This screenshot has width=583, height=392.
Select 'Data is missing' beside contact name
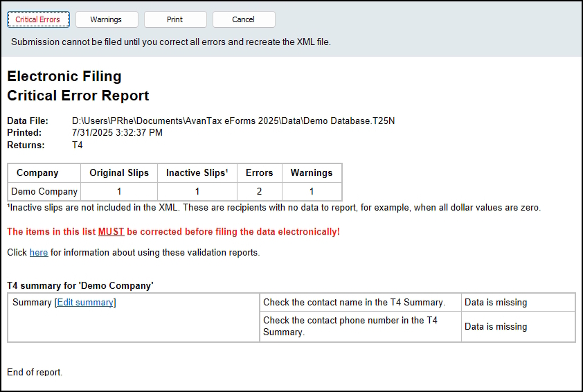pos(496,303)
